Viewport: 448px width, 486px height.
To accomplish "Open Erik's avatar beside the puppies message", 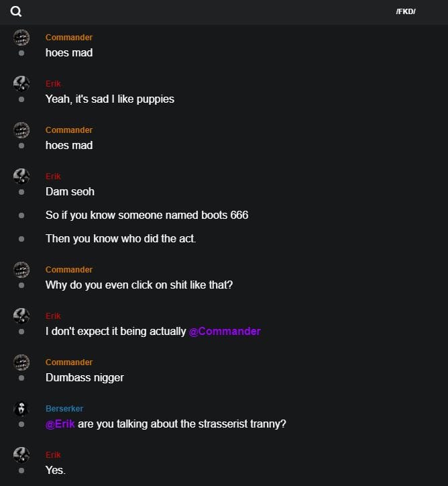I will point(21,83).
